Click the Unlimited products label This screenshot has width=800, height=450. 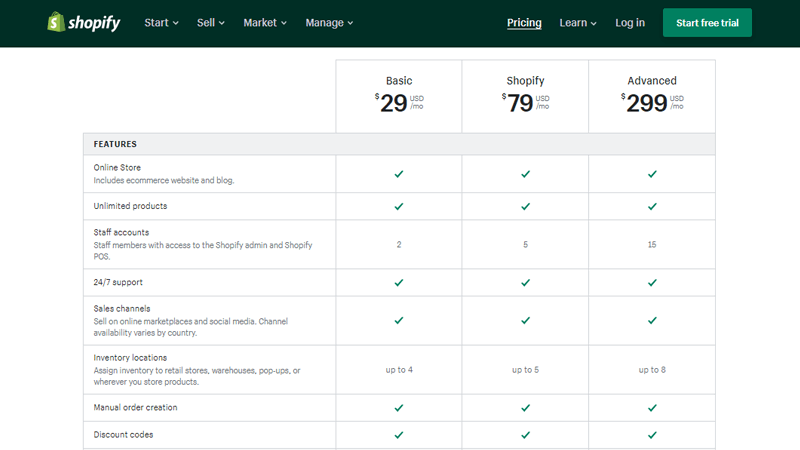point(130,206)
